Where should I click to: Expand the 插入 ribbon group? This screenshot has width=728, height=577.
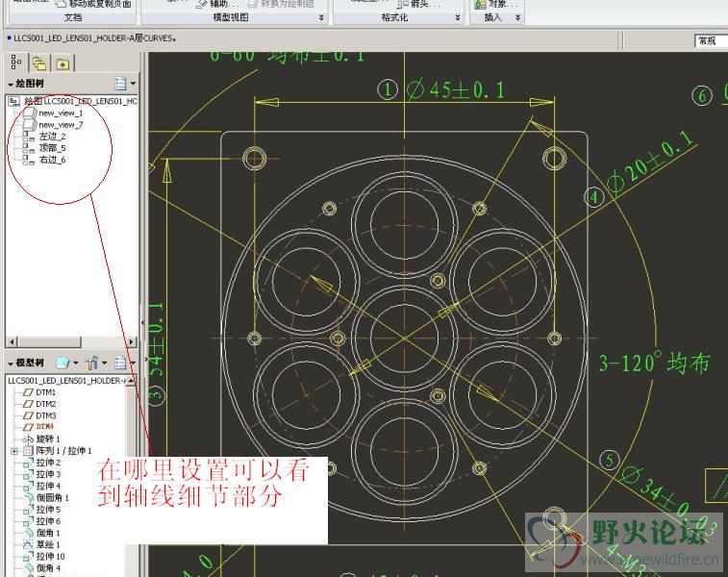point(517,17)
